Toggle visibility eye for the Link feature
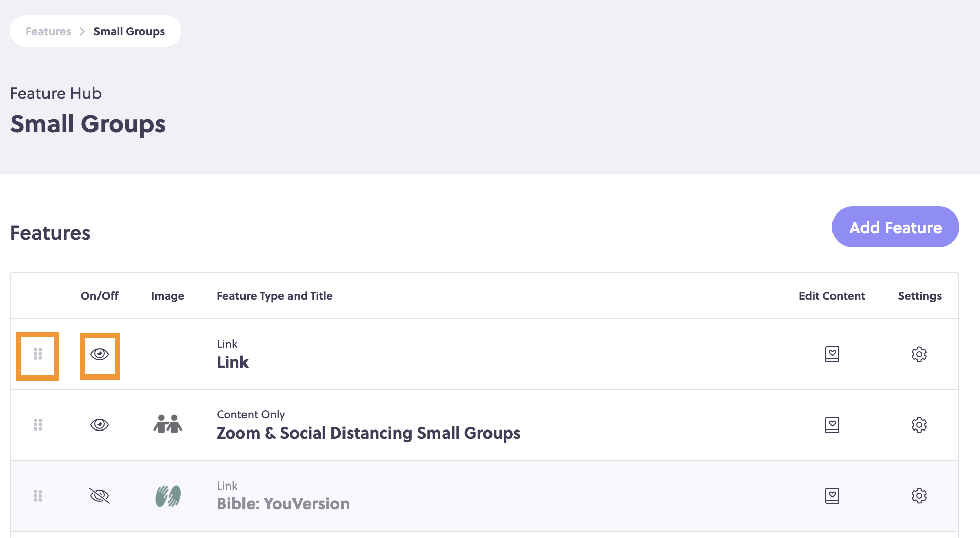This screenshot has height=538, width=980. [x=100, y=354]
